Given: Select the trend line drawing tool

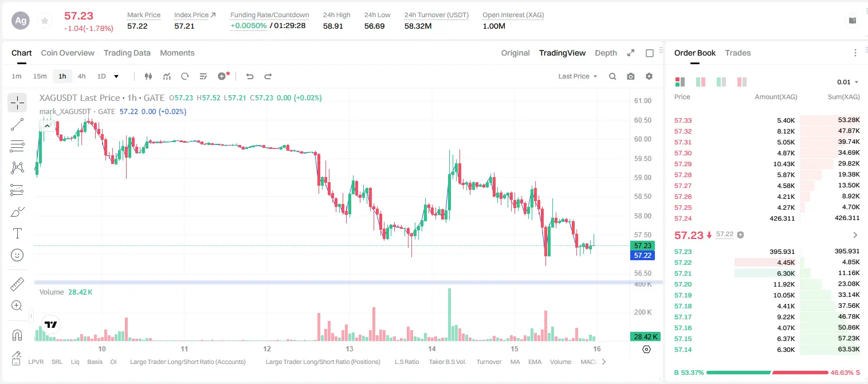Looking at the screenshot, I should point(17,124).
